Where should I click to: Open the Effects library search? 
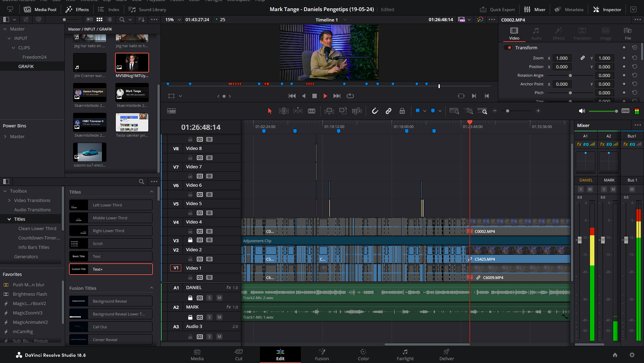[x=141, y=181]
